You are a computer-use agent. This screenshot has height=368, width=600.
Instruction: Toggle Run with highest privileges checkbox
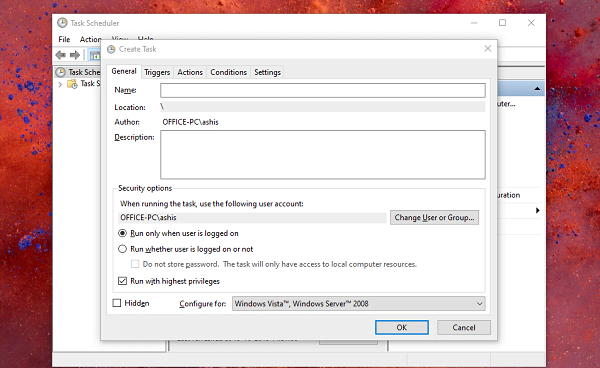click(x=122, y=281)
